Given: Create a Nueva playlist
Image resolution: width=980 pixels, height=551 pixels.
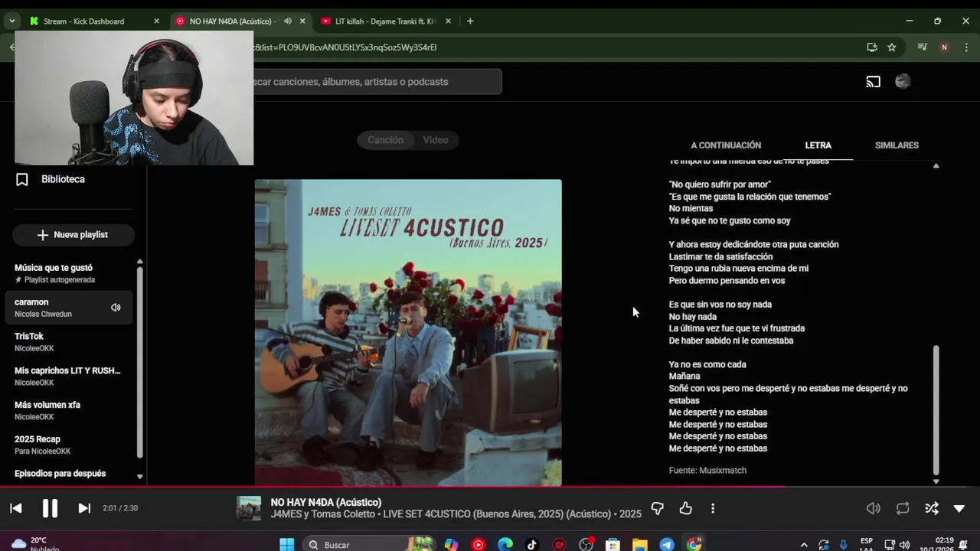Looking at the screenshot, I should [x=73, y=235].
